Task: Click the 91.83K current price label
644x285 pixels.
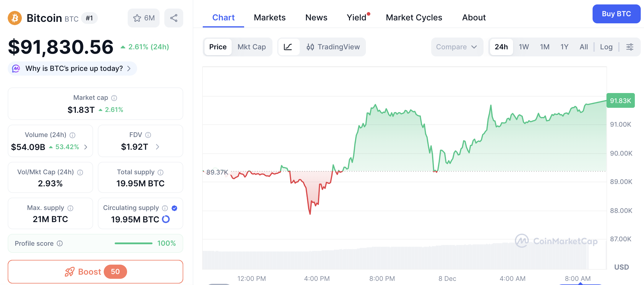Action: (x=620, y=100)
